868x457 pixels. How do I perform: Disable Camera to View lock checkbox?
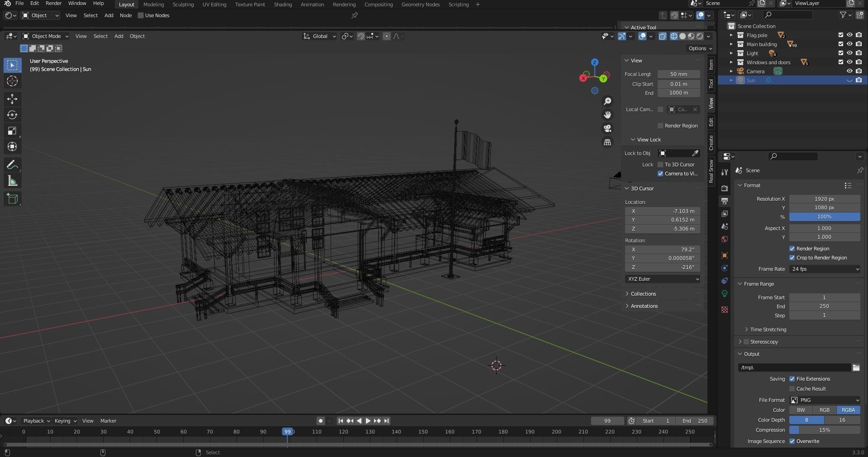[660, 174]
